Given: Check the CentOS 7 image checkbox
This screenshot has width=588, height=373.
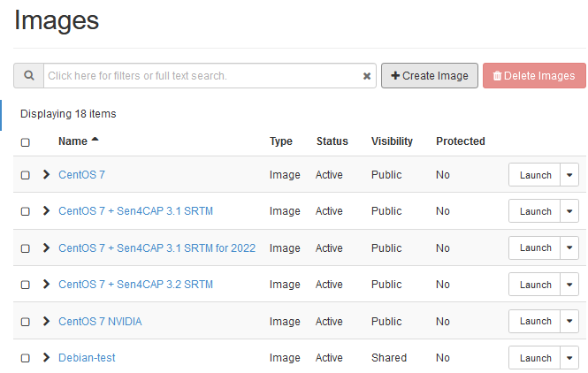Looking at the screenshot, I should (25, 176).
